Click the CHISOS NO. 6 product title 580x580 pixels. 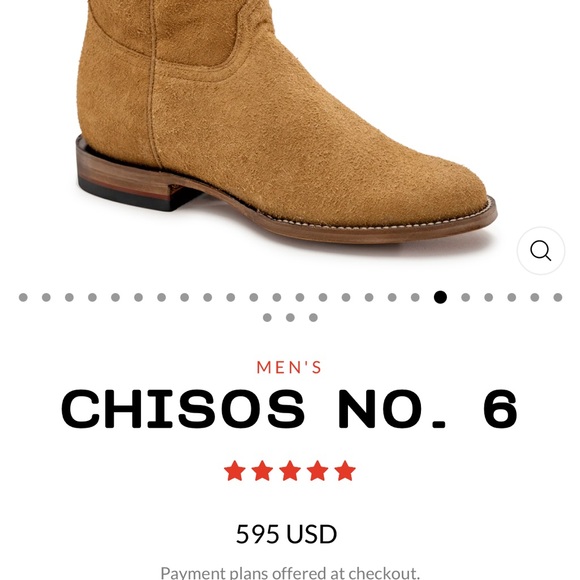click(x=290, y=409)
